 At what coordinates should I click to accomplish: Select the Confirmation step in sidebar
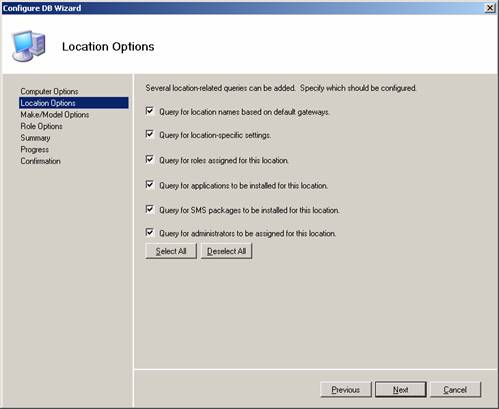tap(40, 161)
